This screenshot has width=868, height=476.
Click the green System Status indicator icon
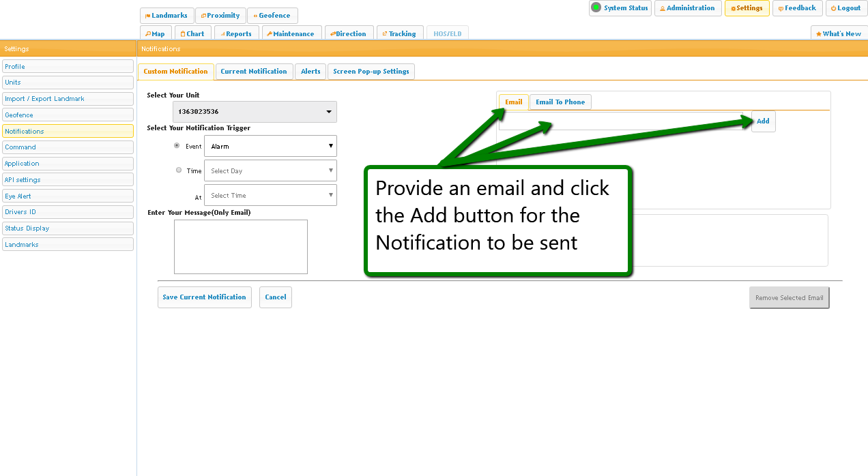coord(596,8)
